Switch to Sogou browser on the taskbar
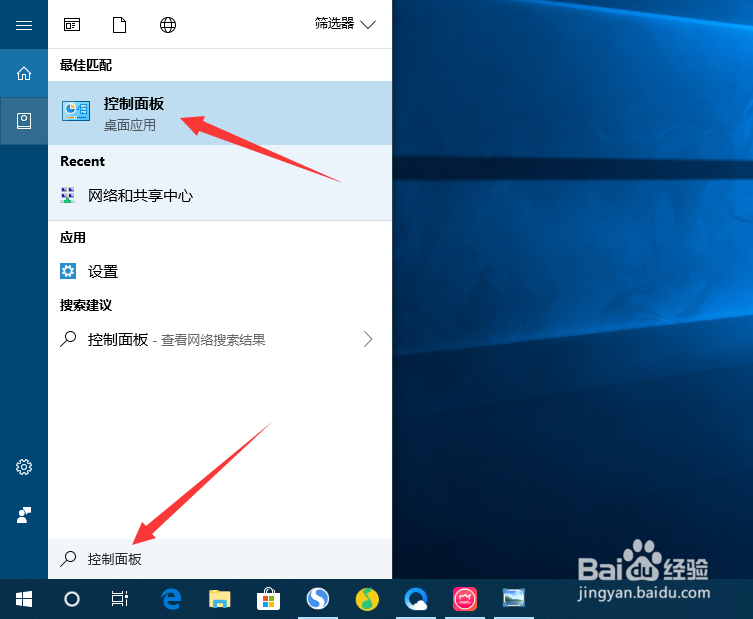Screen dimensions: 753x619 click(317, 599)
